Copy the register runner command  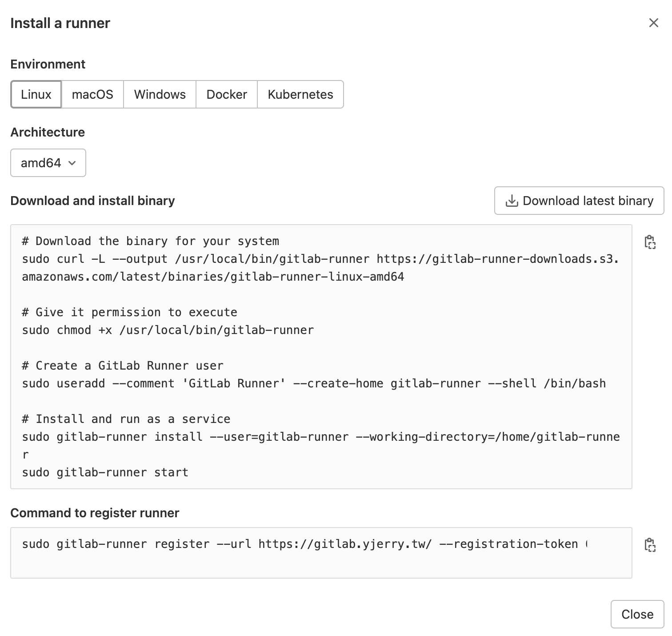(650, 545)
